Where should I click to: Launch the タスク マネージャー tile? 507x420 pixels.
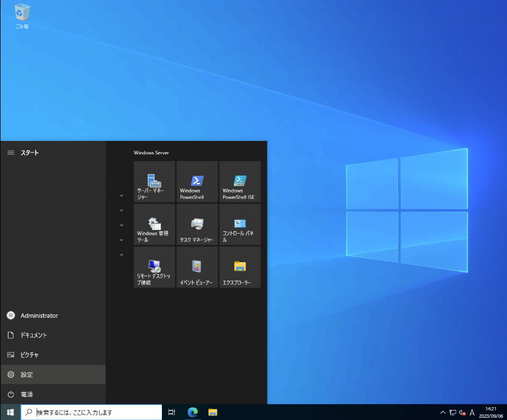(197, 224)
